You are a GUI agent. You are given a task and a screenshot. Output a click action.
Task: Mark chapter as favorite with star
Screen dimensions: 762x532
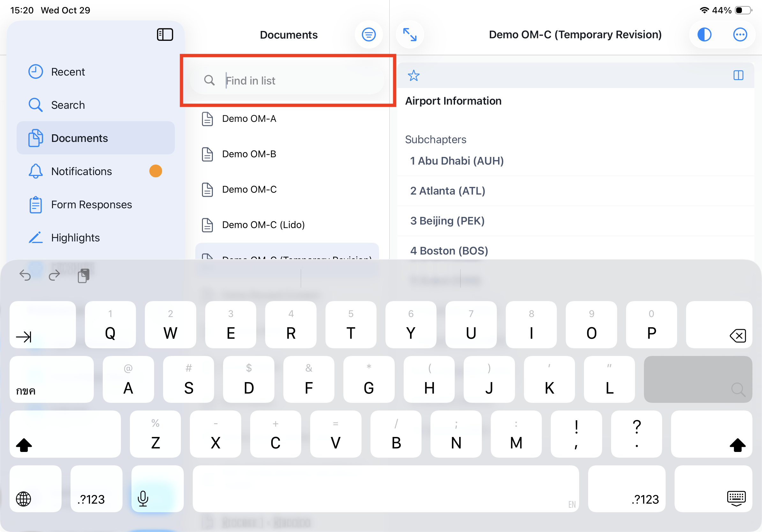(414, 76)
